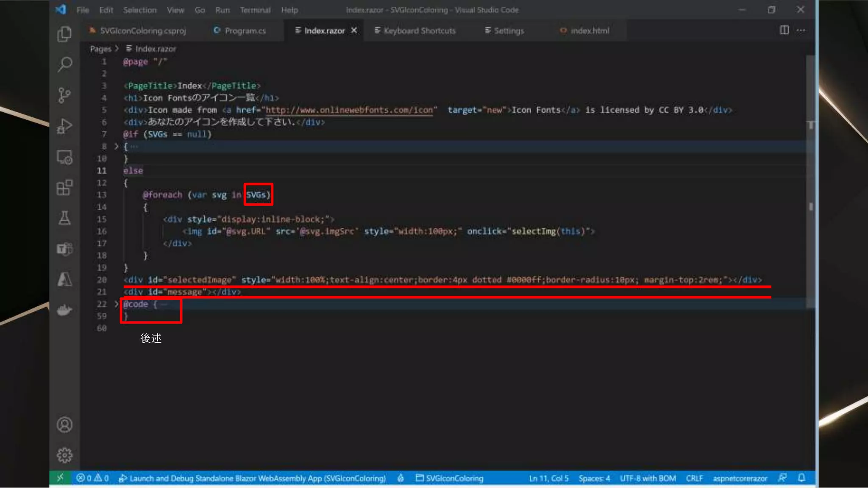Expand the folded block at line 8
Image resolution: width=868 pixels, height=488 pixels.
point(116,147)
